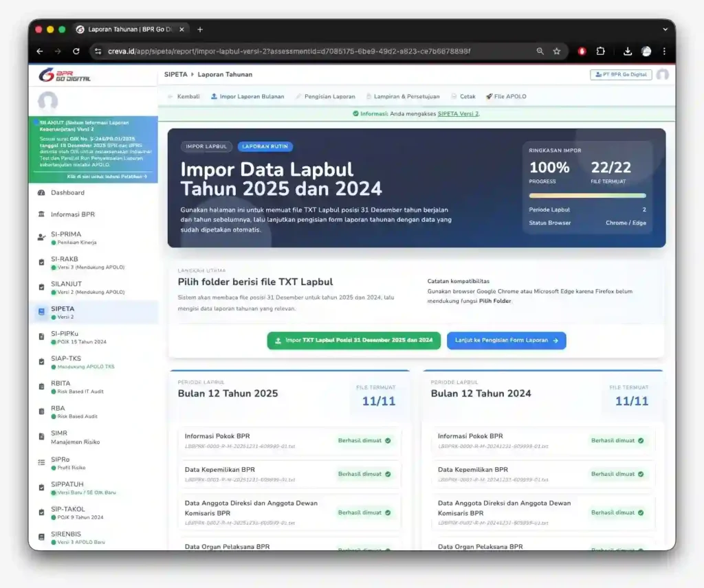The height and width of the screenshot is (588, 704).
Task: Open the File APOLO tab
Action: 506,97
